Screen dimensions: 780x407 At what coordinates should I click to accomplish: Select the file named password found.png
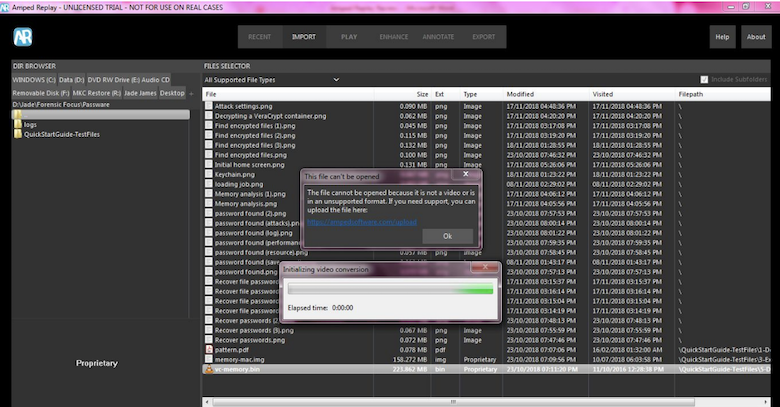[x=246, y=272]
